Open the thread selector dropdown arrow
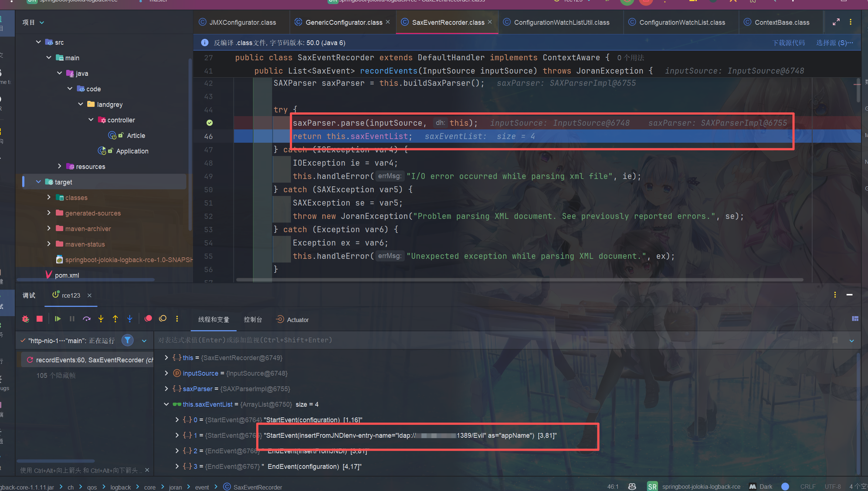The image size is (868, 491). (144, 341)
